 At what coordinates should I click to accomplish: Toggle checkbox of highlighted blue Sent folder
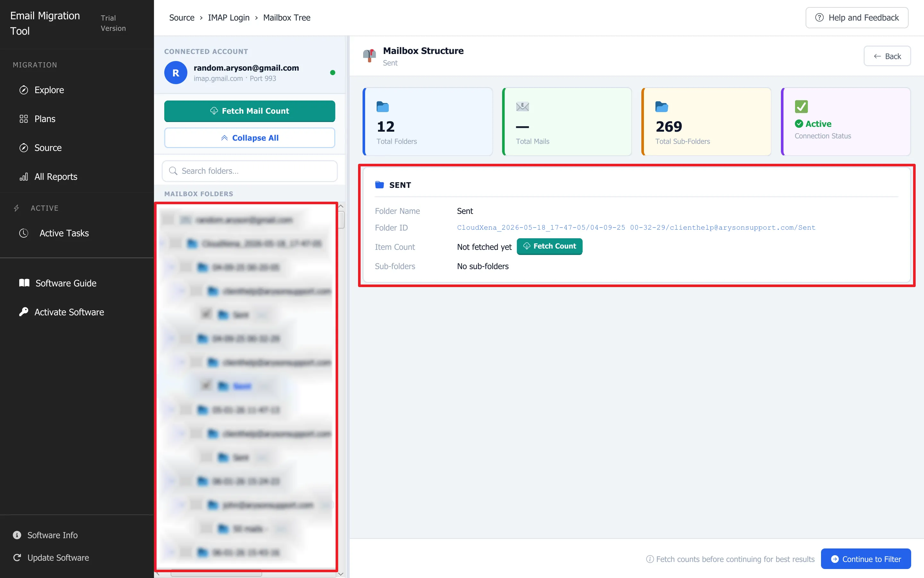pos(206,386)
